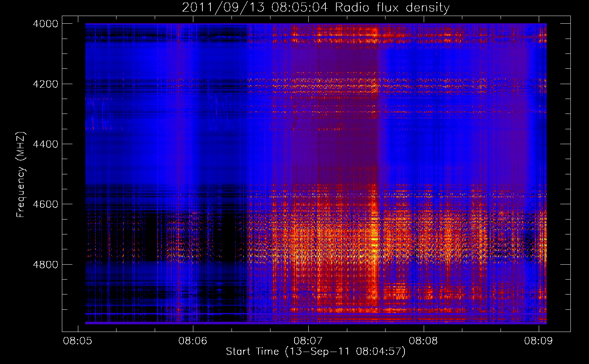Select the 4200 frequency tick label
The image size is (589, 364).
tap(46, 84)
